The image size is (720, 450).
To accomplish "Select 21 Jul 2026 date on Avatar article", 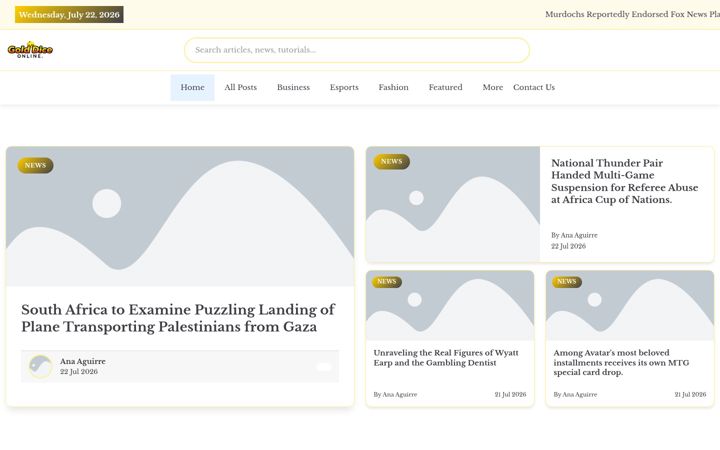I will pos(690,394).
